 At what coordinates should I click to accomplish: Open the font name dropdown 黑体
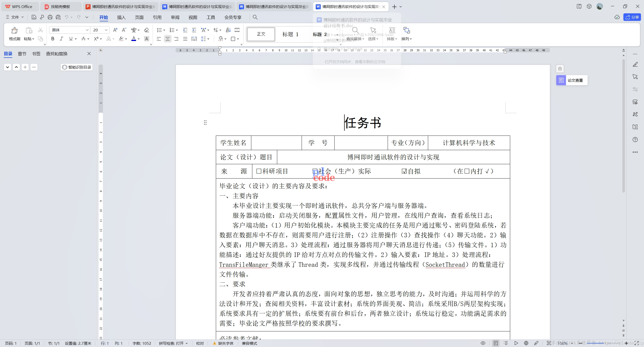(87, 30)
